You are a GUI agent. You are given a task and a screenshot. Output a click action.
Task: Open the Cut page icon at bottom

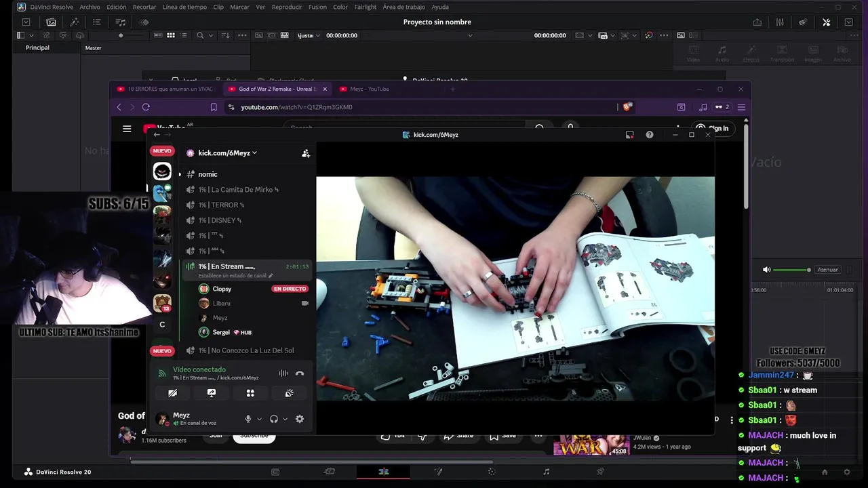coord(330,472)
